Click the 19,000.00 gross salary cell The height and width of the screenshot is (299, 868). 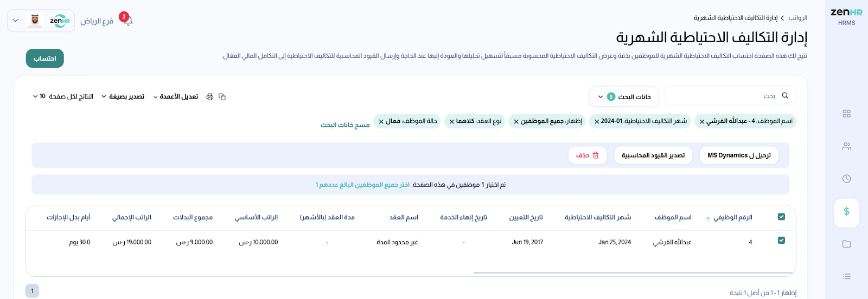point(132,242)
